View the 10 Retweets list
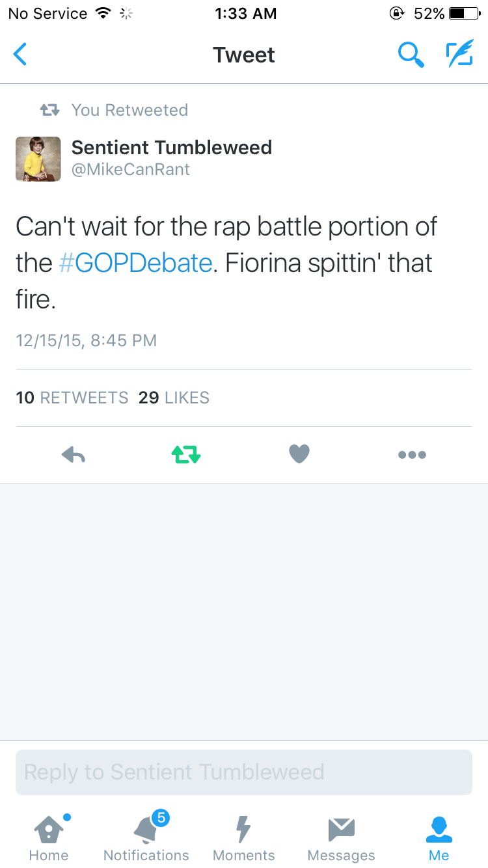This screenshot has height=868, width=488. coord(72,398)
